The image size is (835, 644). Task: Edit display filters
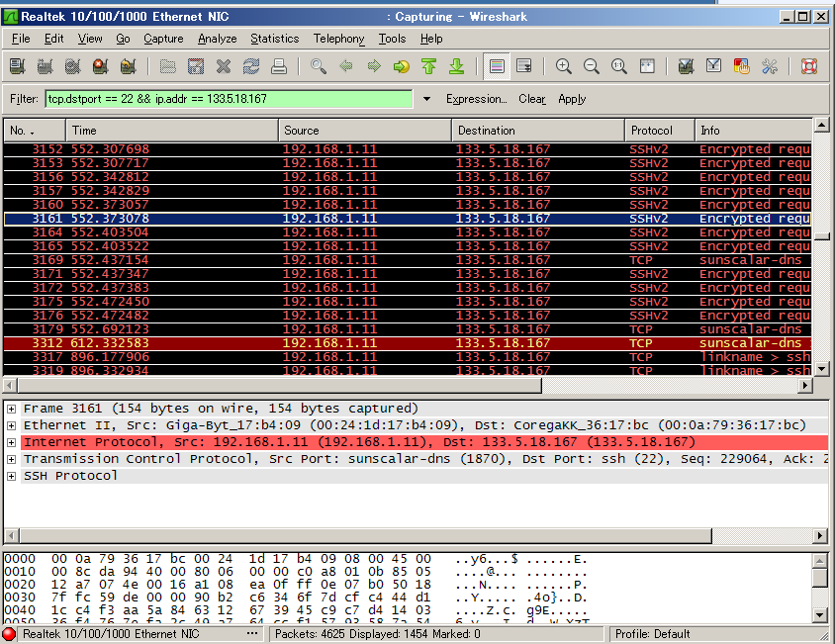point(713,66)
